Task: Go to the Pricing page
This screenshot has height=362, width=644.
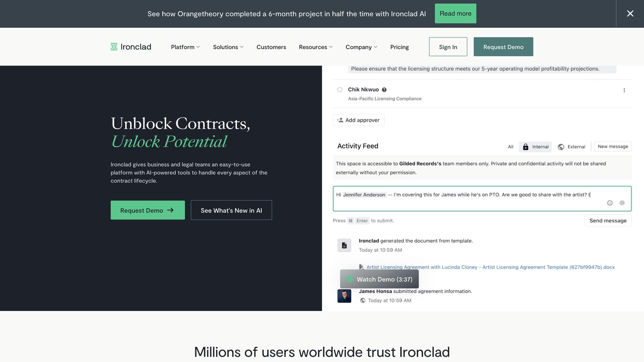Action: tap(399, 47)
